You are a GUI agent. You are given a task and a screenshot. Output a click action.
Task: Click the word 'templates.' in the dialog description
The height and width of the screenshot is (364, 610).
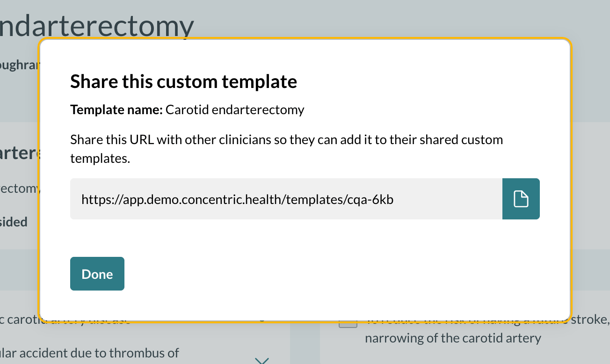[x=100, y=159]
